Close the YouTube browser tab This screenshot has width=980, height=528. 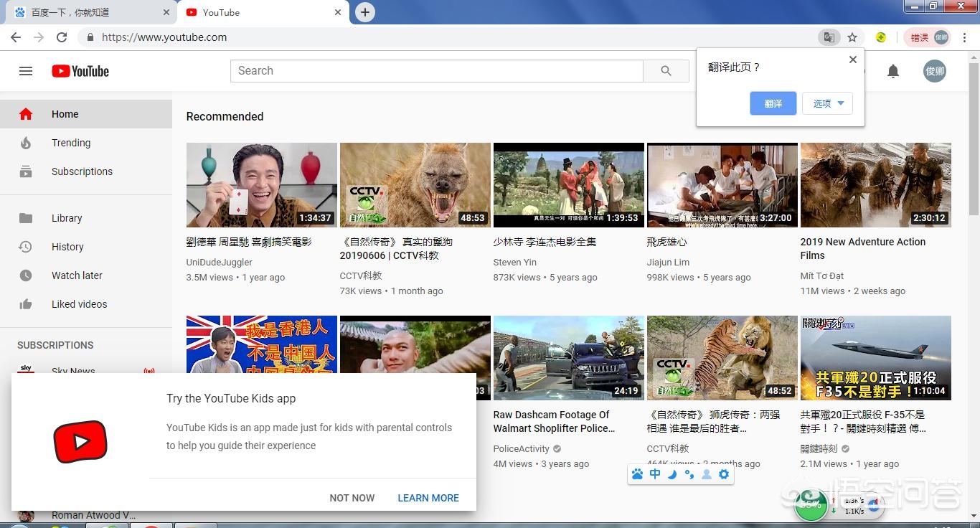[x=338, y=12]
